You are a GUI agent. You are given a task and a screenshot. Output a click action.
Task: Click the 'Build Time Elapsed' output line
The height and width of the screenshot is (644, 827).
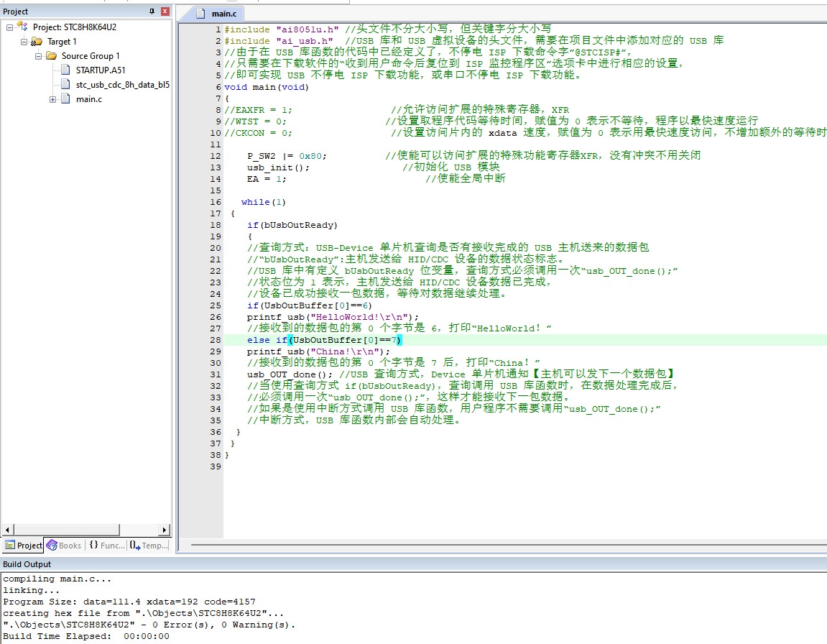(x=86, y=637)
